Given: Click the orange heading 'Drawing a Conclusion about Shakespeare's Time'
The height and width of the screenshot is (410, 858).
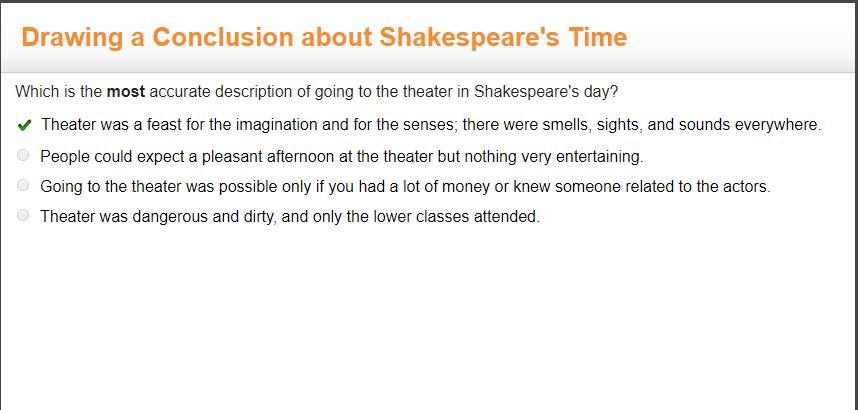Looking at the screenshot, I should point(323,38).
